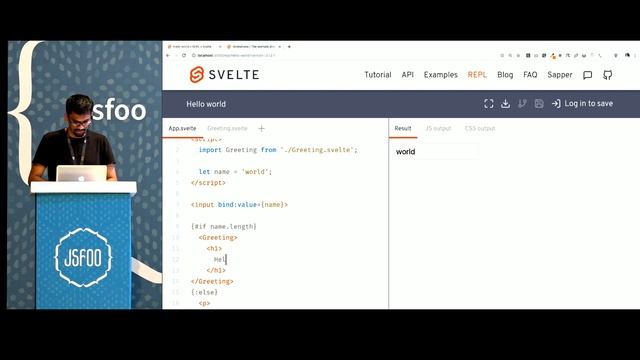Select the REPL nav item
Screen dimensions: 640x360
(x=477, y=75)
